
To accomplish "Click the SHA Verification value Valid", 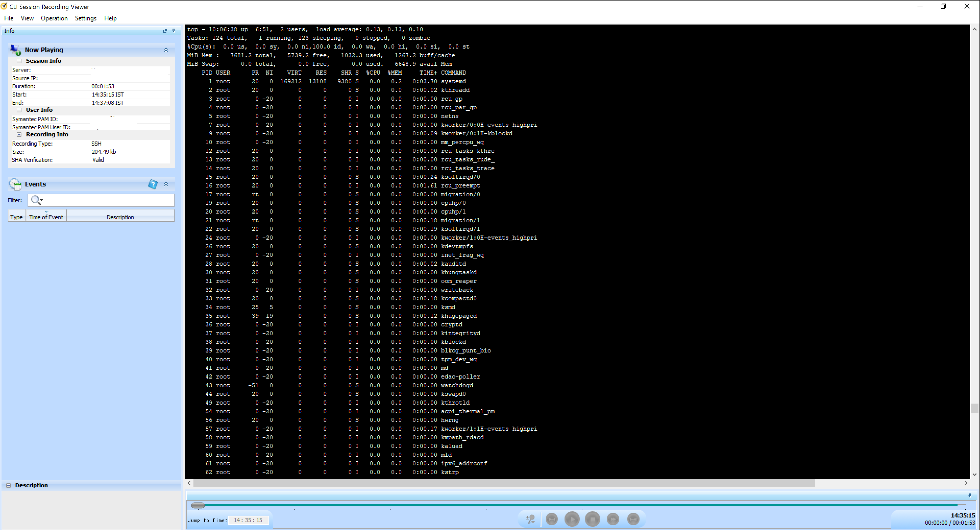I will (x=98, y=160).
